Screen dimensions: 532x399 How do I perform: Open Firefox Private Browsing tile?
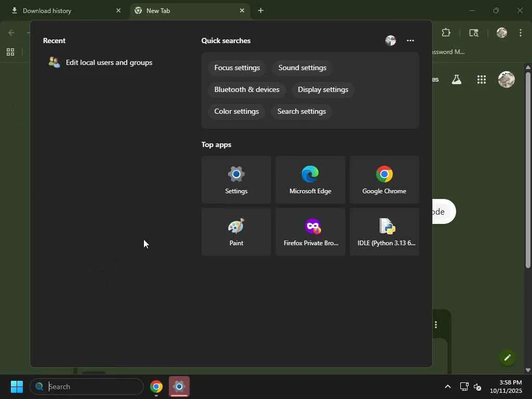pos(310,232)
